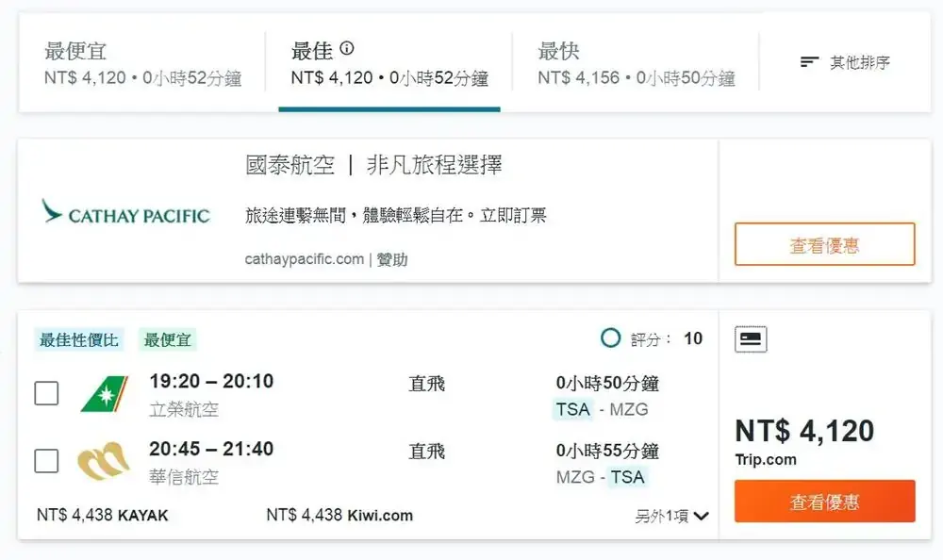Click the Cathay Pacific logo
The image size is (943, 560).
(125, 212)
